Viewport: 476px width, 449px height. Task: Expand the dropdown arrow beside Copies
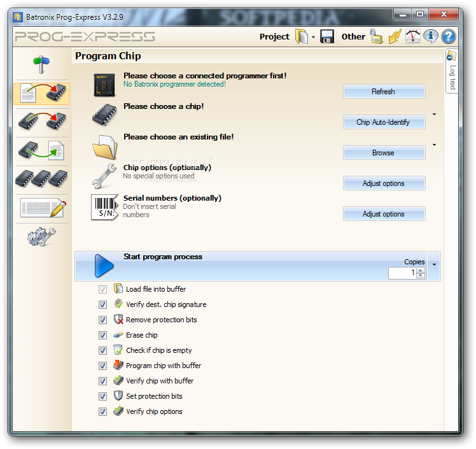(x=435, y=264)
